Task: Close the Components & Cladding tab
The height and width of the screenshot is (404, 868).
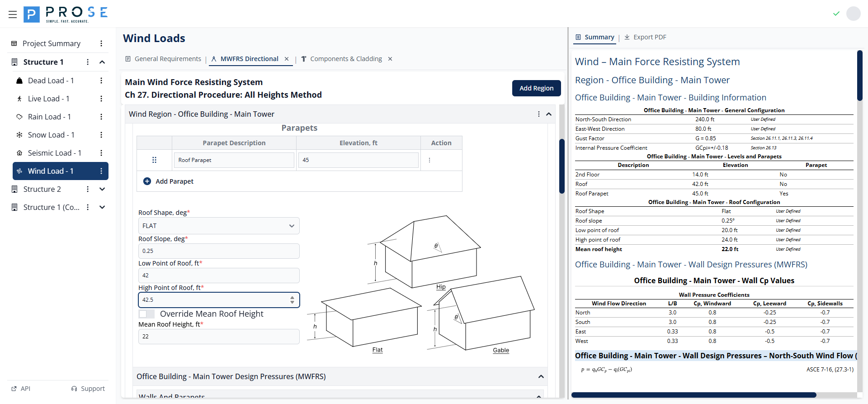Action: [x=390, y=59]
